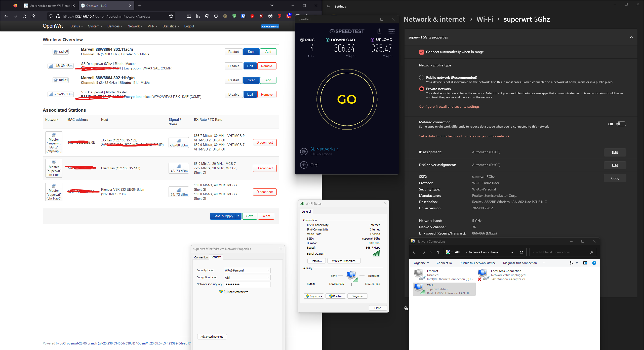Open view options arrow in Network Connections
Screen dimensions: 644x350
(577, 263)
